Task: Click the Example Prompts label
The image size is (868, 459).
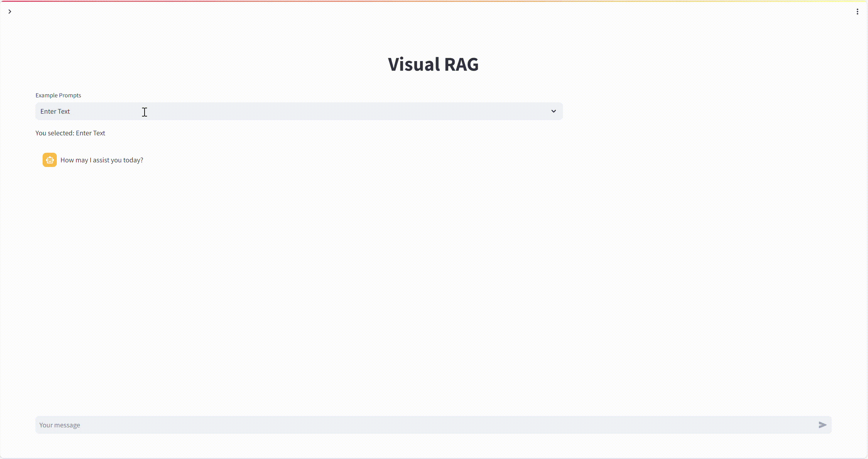Action: pyautogui.click(x=58, y=95)
